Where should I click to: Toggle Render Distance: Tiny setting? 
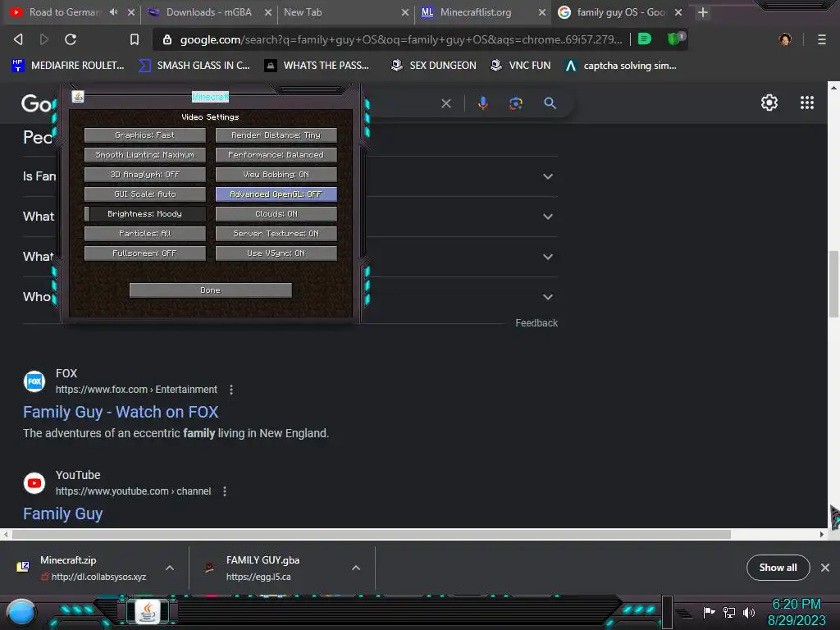276,135
